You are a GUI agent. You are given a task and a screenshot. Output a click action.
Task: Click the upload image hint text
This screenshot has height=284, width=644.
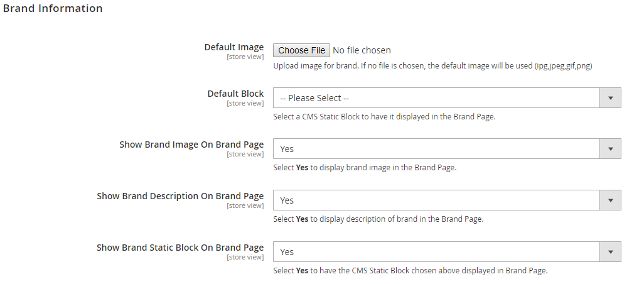click(x=432, y=65)
